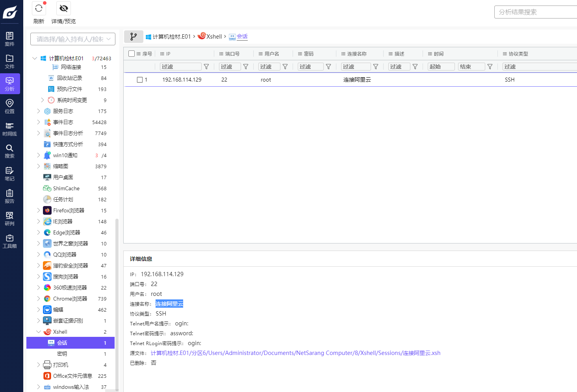Click the highlighted 连接阿里云 detail value
Image resolution: width=577 pixels, height=392 pixels.
tap(169, 304)
